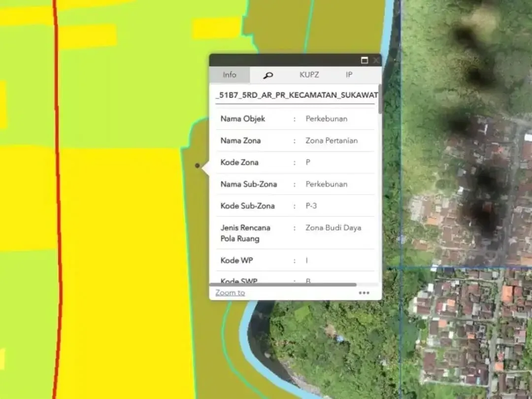The image size is (532, 399).
Task: Select the P-3 sub-zone code value
Action: [311, 205]
